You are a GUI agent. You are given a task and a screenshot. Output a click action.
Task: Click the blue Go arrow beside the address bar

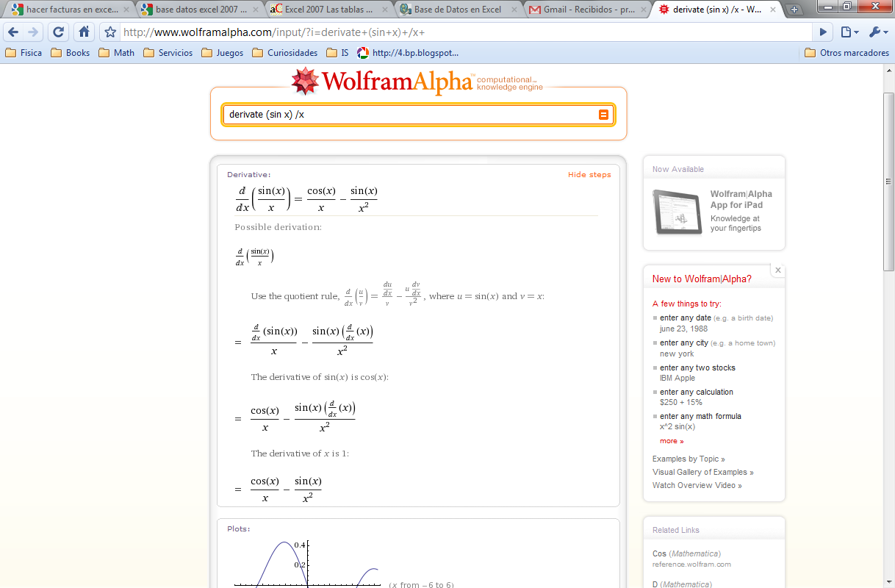point(823,32)
